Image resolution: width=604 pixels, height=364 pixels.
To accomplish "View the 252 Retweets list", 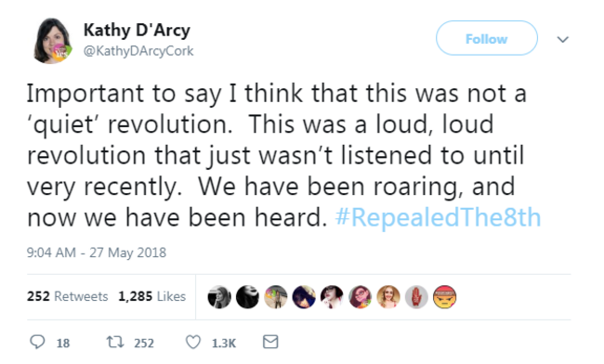I will point(68,296).
